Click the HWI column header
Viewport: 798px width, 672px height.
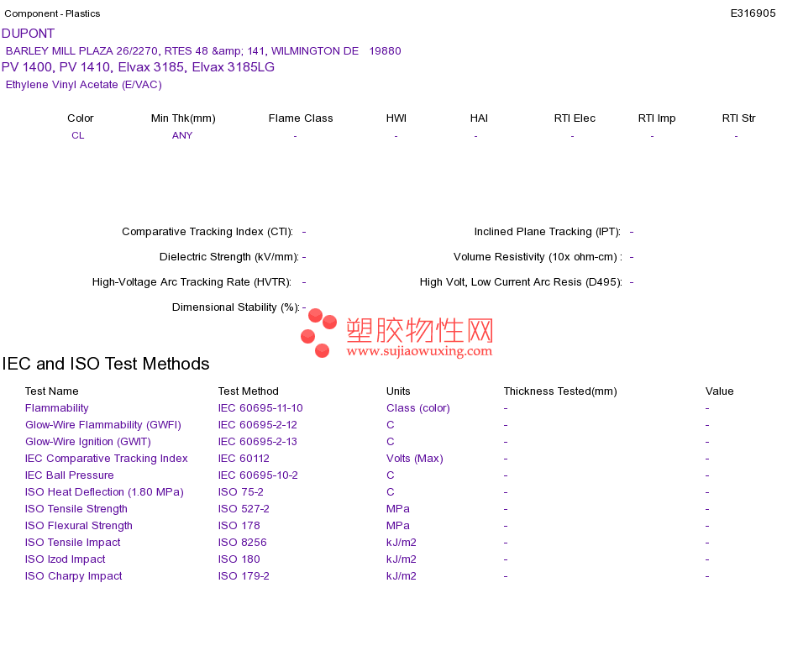(x=396, y=118)
